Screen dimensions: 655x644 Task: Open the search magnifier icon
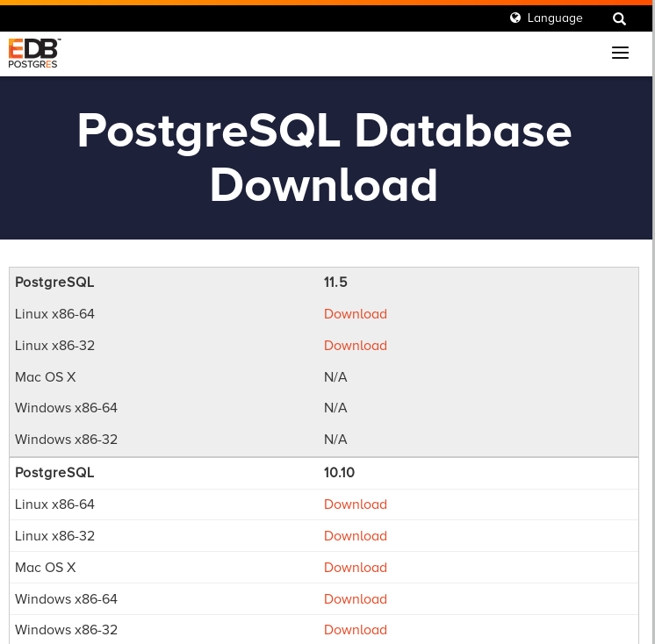619,18
